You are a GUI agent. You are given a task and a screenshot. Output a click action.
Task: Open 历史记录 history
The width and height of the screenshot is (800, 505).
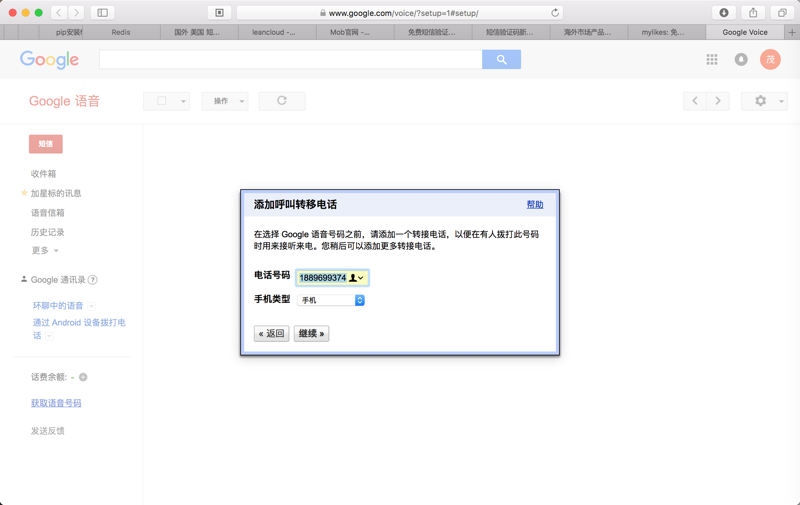pos(47,232)
